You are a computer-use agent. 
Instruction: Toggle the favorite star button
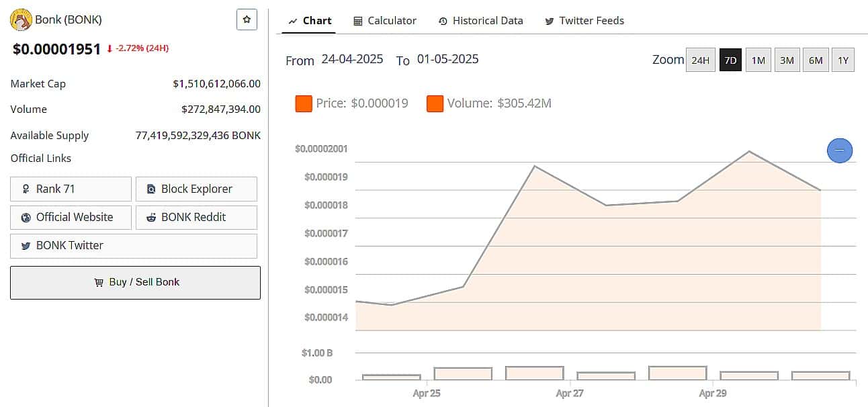[247, 20]
